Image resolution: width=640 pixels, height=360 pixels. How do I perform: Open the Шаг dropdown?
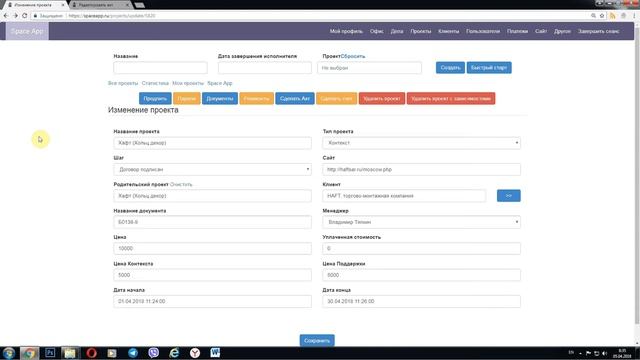212,169
